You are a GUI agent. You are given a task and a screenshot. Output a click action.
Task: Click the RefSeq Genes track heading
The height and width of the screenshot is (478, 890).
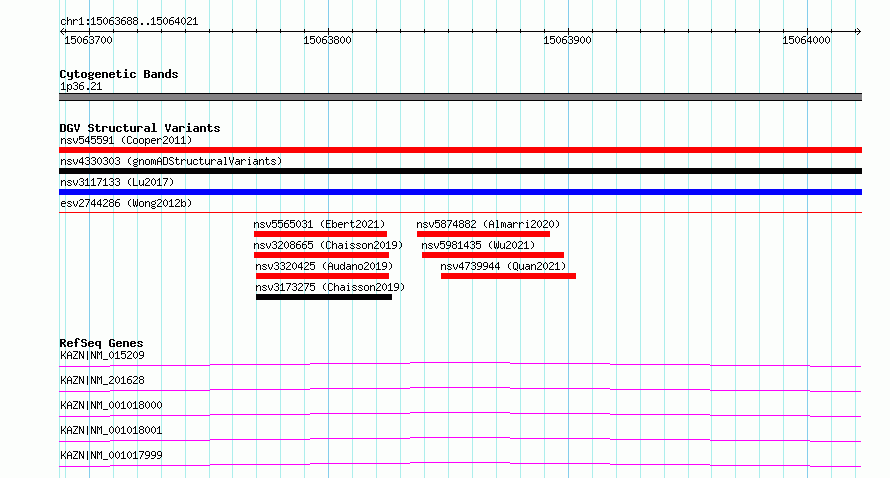(101, 343)
